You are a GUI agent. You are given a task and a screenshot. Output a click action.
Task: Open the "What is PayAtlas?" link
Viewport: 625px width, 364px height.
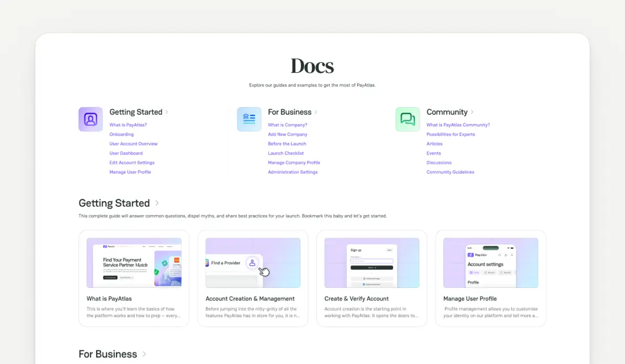pos(128,125)
